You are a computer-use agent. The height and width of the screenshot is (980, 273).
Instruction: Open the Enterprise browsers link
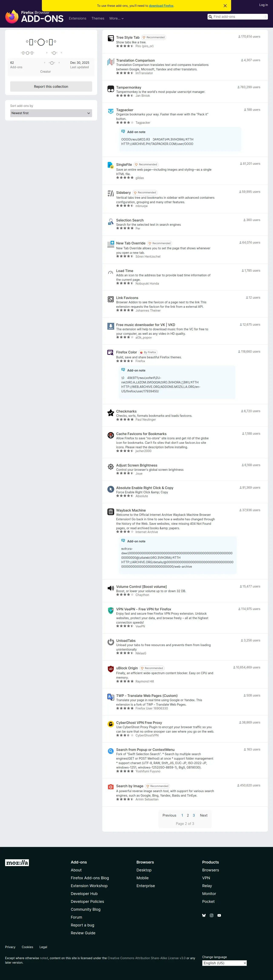coord(146,886)
